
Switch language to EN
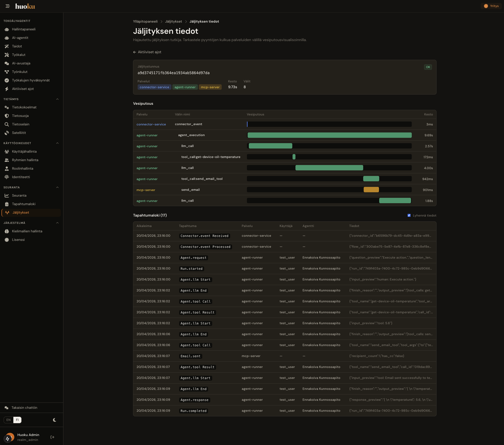[x=9, y=420]
